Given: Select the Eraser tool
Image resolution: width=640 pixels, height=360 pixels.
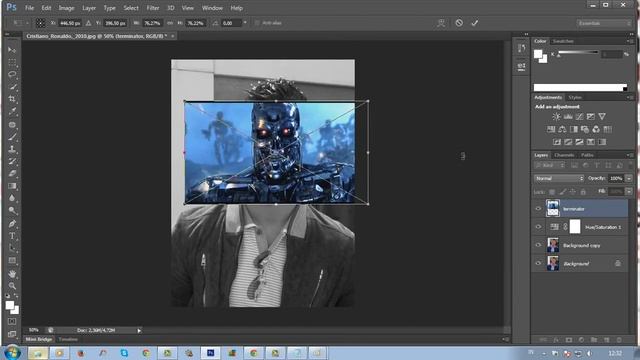Looking at the screenshot, I should 12,173.
